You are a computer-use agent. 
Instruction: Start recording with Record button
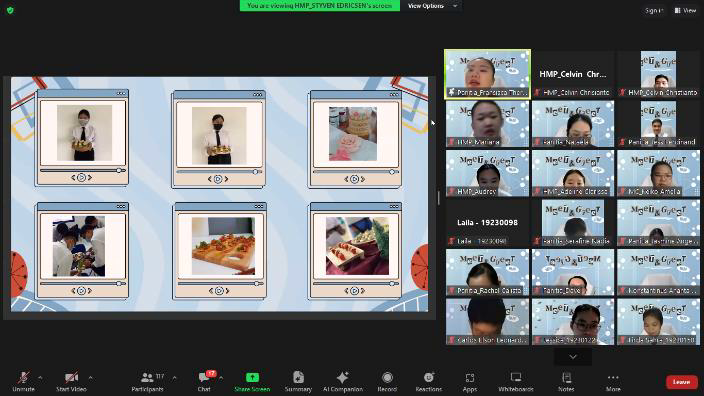pyautogui.click(x=387, y=382)
